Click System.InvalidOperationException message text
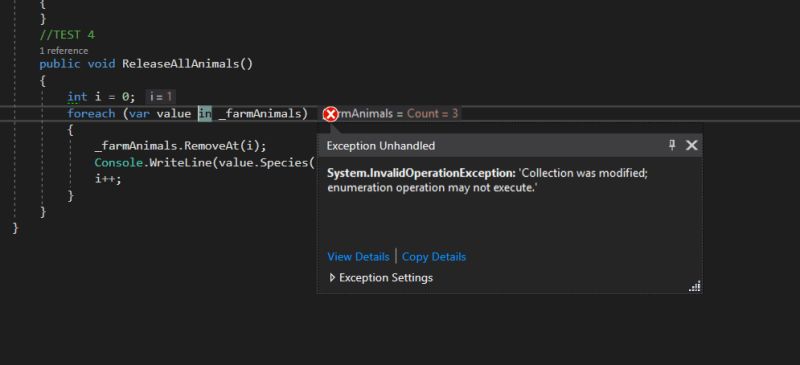The width and height of the screenshot is (800, 365). [x=487, y=180]
